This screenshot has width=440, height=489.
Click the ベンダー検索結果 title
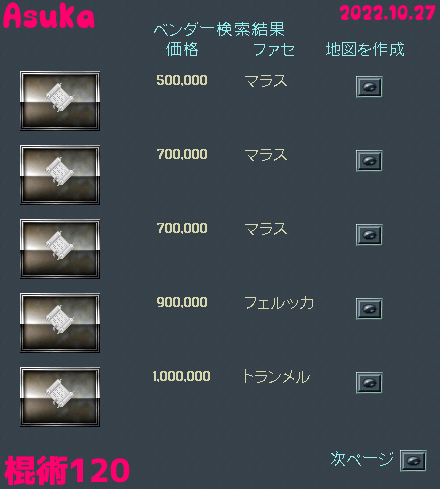pyautogui.click(x=219, y=29)
